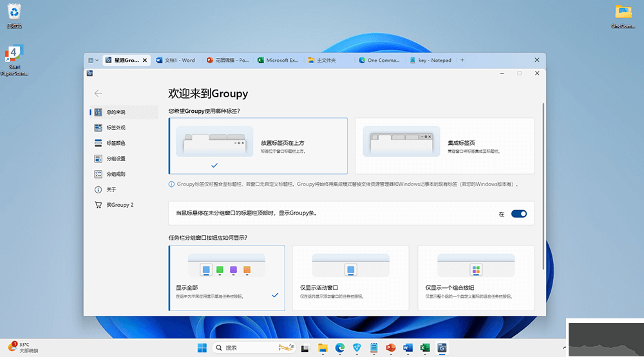Choose 仅显示一个组合按钮 taskbar option
Viewport: 644px width, 357px height.
pyautogui.click(x=476, y=278)
